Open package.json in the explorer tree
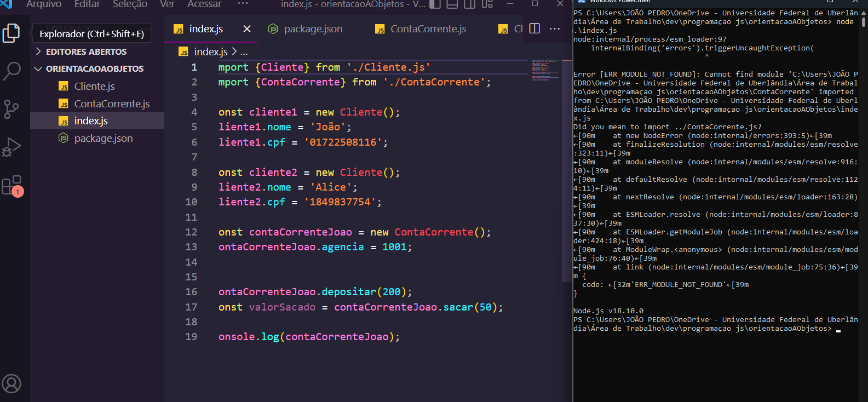 [104, 138]
